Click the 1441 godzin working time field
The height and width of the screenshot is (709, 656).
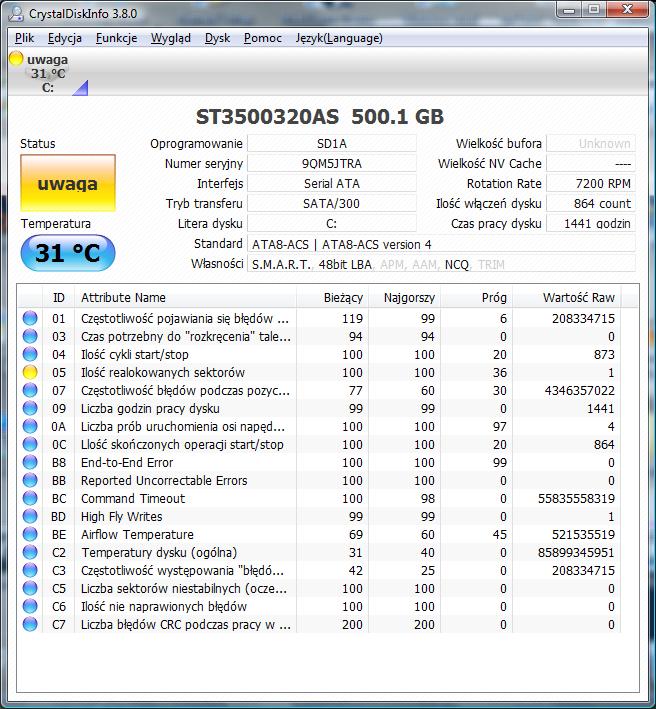[591, 223]
